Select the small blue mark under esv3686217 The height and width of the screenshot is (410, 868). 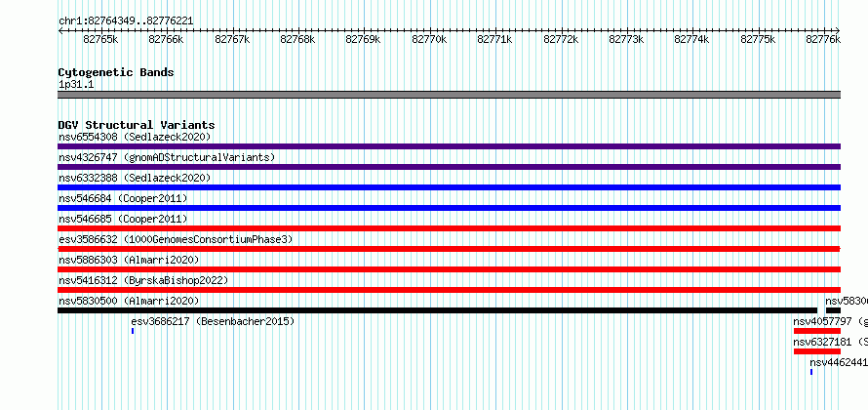coord(133,331)
